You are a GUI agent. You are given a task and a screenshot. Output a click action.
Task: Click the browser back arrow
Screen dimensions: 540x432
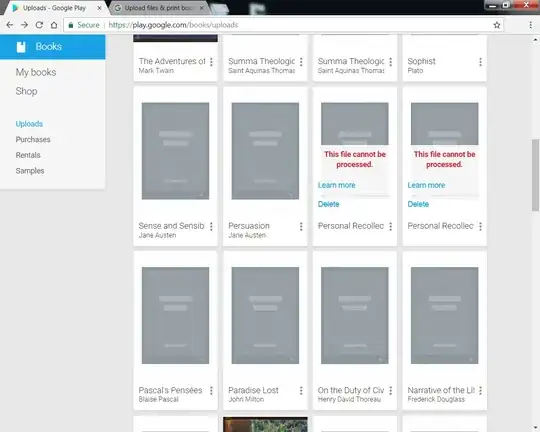pos(10,25)
